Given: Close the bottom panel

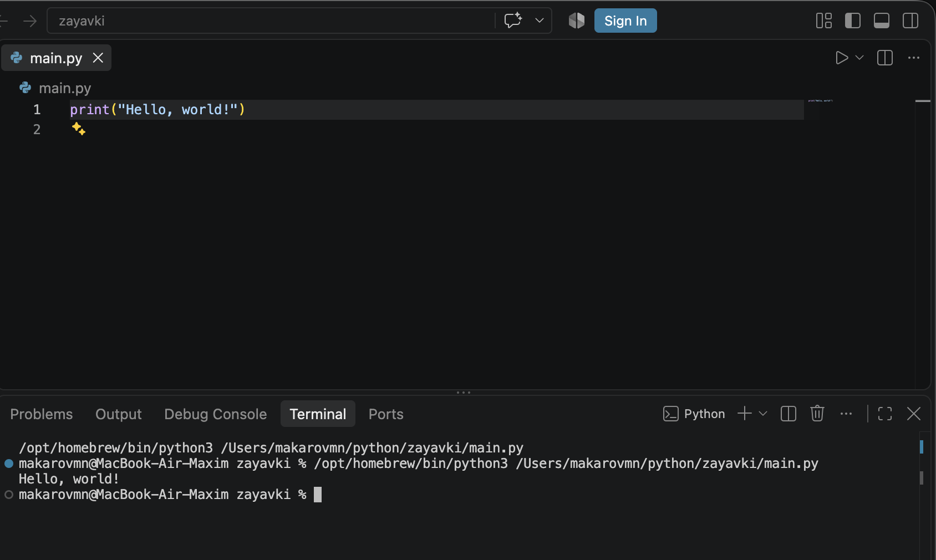Looking at the screenshot, I should [x=914, y=414].
